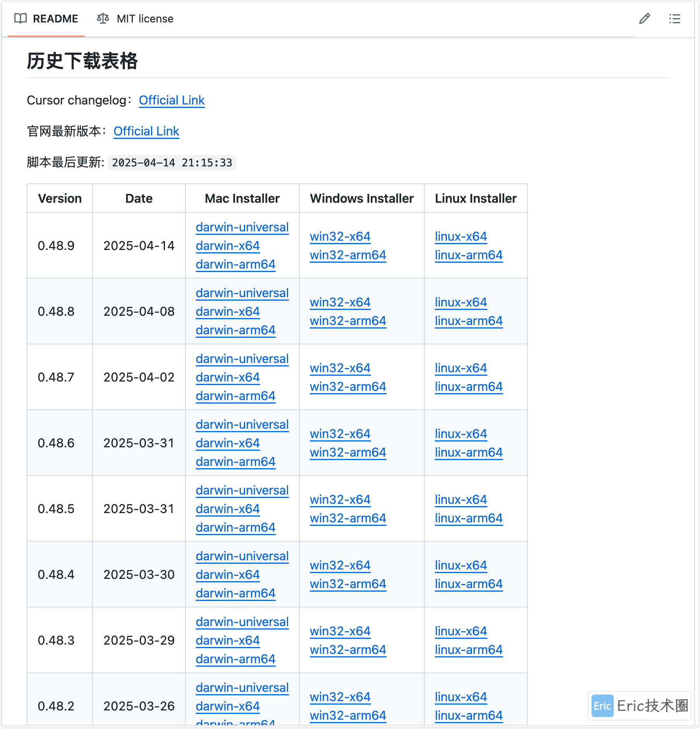Download win32-x64 for version 0.48.7

tap(340, 368)
